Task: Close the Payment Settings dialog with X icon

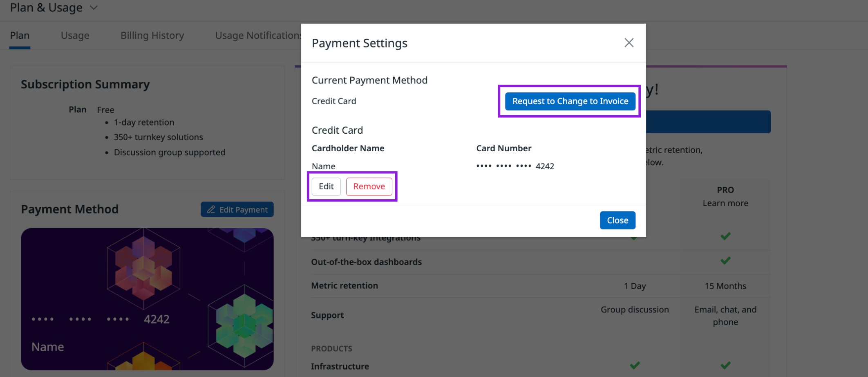Action: (629, 43)
